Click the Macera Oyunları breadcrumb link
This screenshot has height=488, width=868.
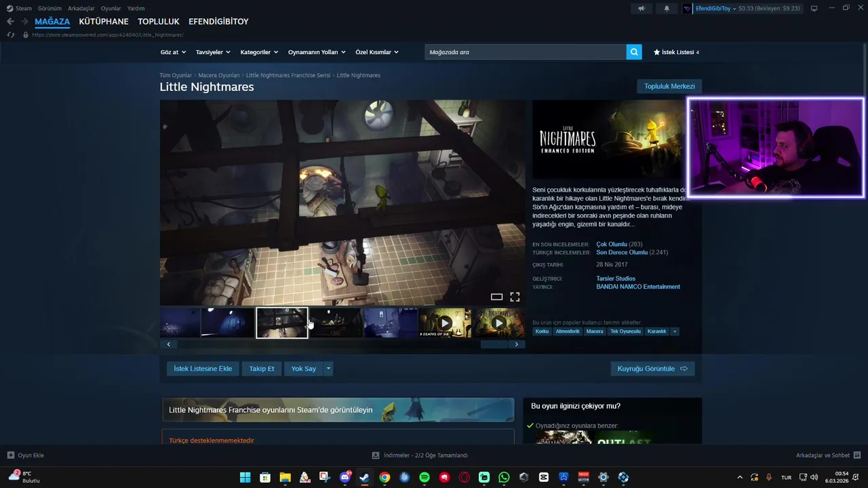coord(219,75)
